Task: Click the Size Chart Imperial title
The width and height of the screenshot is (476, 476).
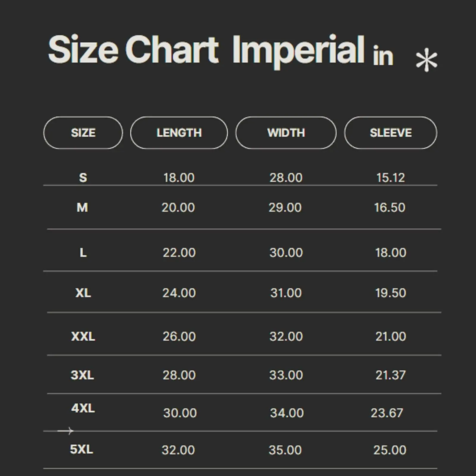Action: (206, 50)
